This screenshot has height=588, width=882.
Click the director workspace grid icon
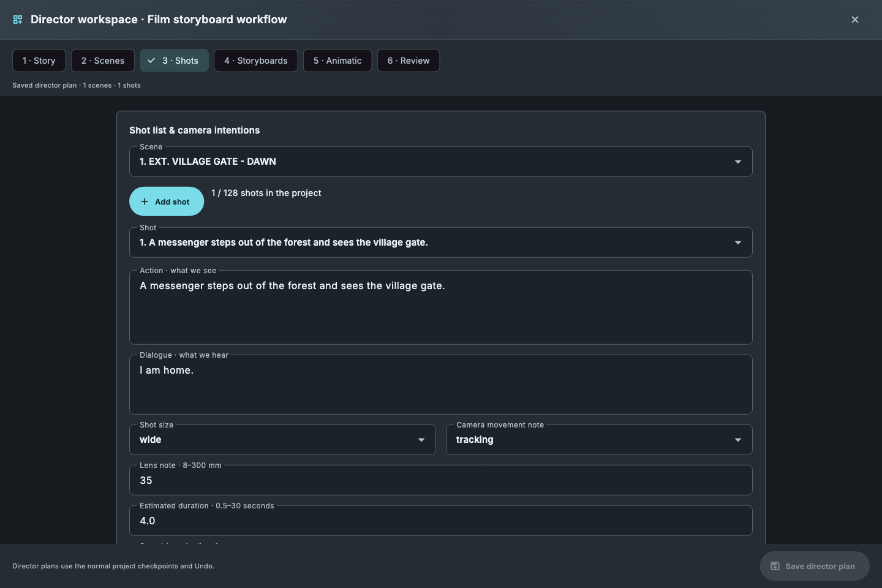18,20
